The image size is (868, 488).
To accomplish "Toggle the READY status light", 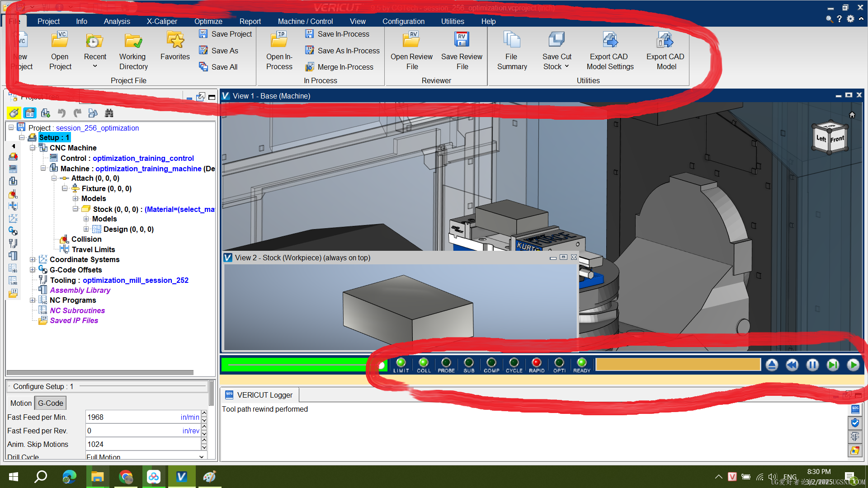I will [x=582, y=362].
